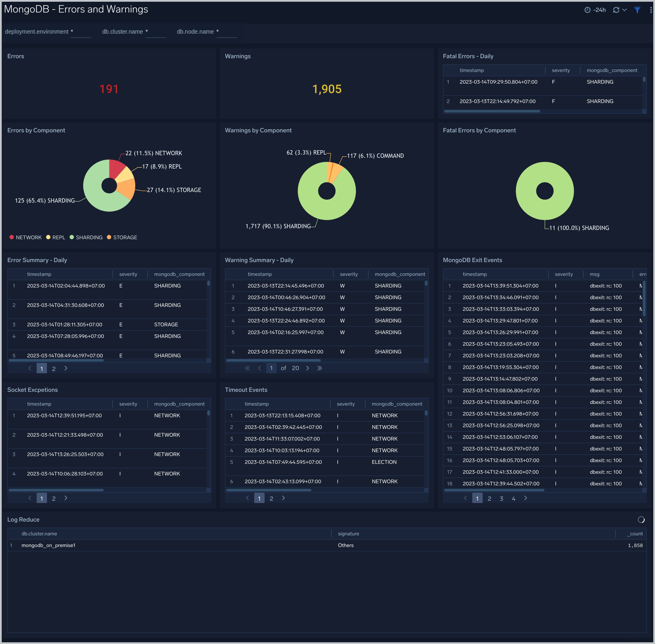Toggle NETWORK legend in Errors by Component
This screenshot has height=644, width=655.
click(x=25, y=238)
